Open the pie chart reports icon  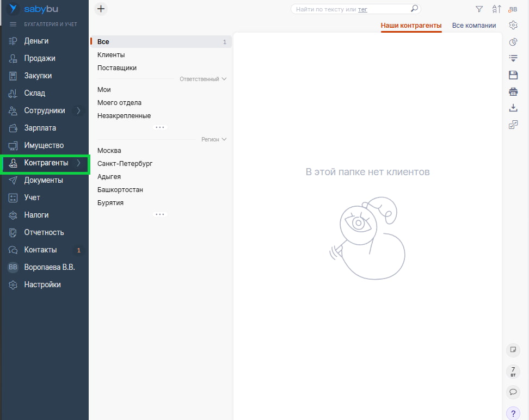[x=513, y=42]
